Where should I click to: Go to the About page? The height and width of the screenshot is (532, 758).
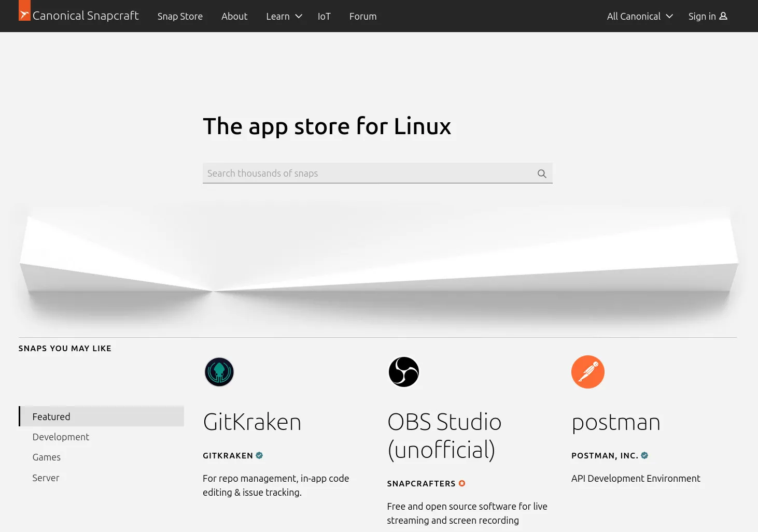234,16
